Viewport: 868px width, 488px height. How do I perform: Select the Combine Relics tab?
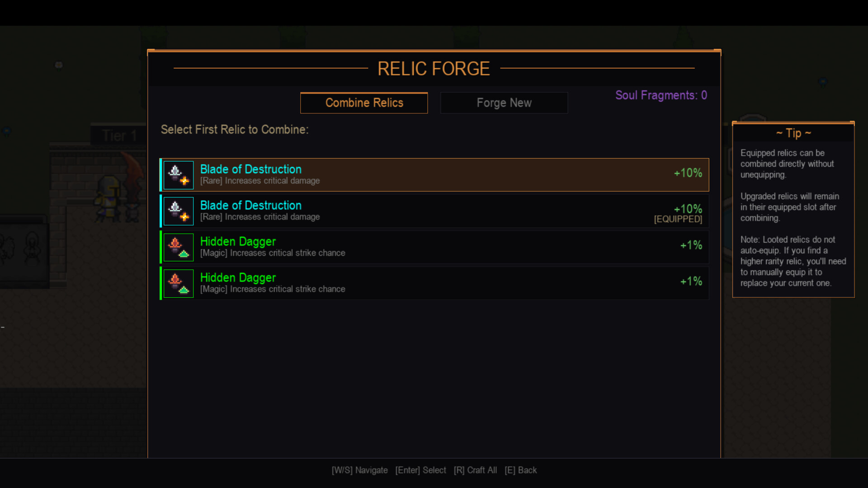click(x=364, y=103)
